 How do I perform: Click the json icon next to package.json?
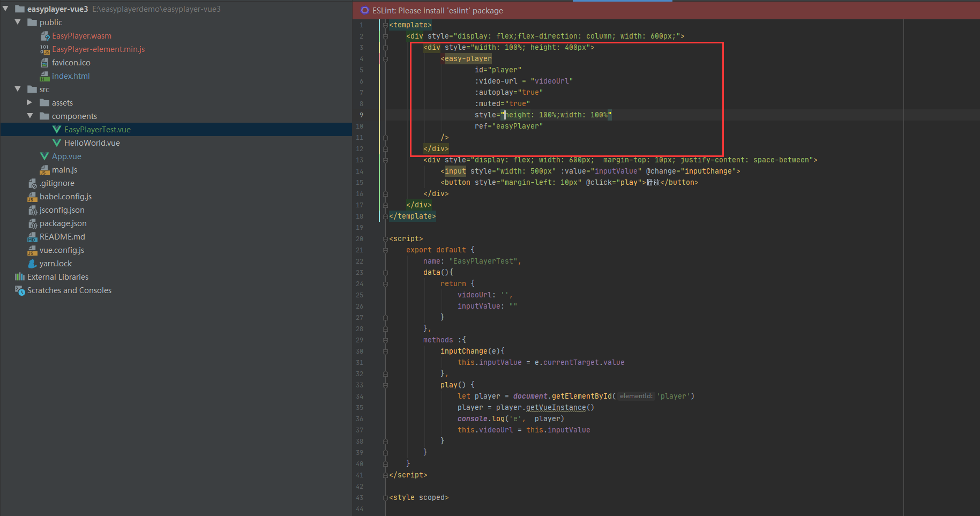coord(32,223)
